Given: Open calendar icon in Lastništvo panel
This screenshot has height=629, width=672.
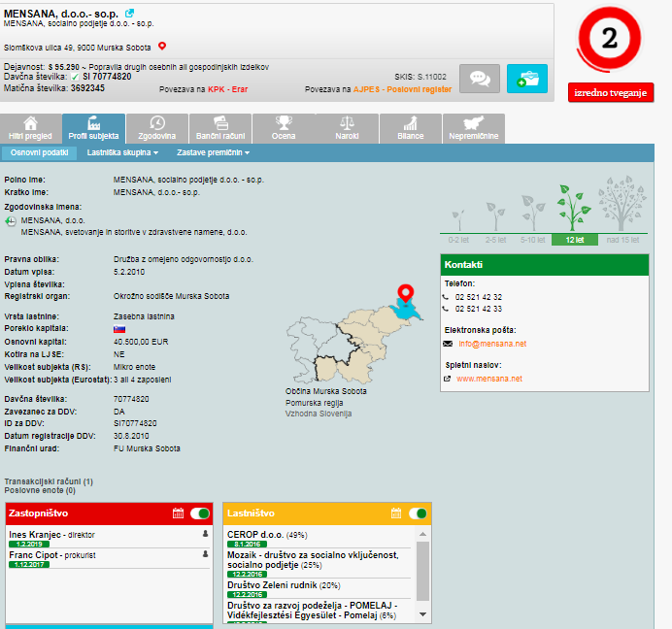Looking at the screenshot, I should pyautogui.click(x=396, y=513).
